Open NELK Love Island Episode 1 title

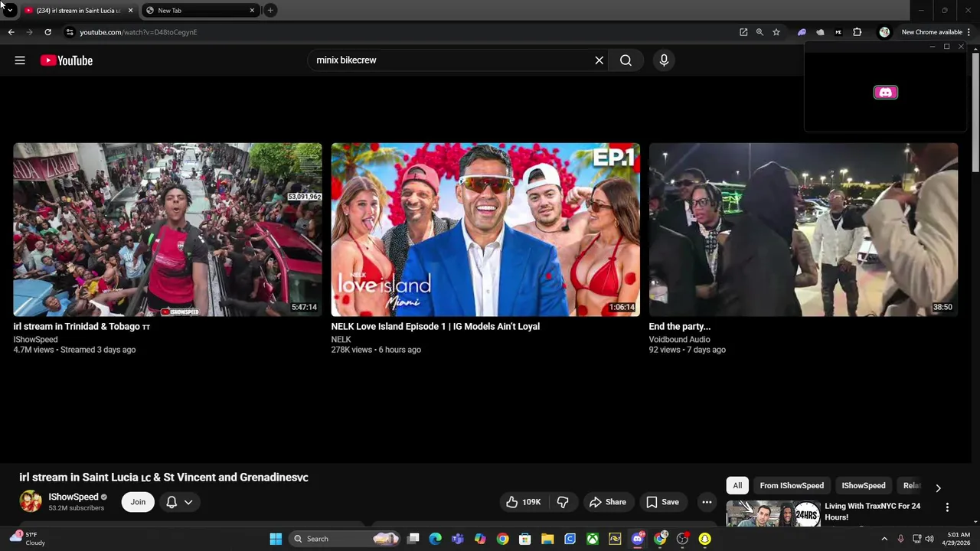click(435, 326)
